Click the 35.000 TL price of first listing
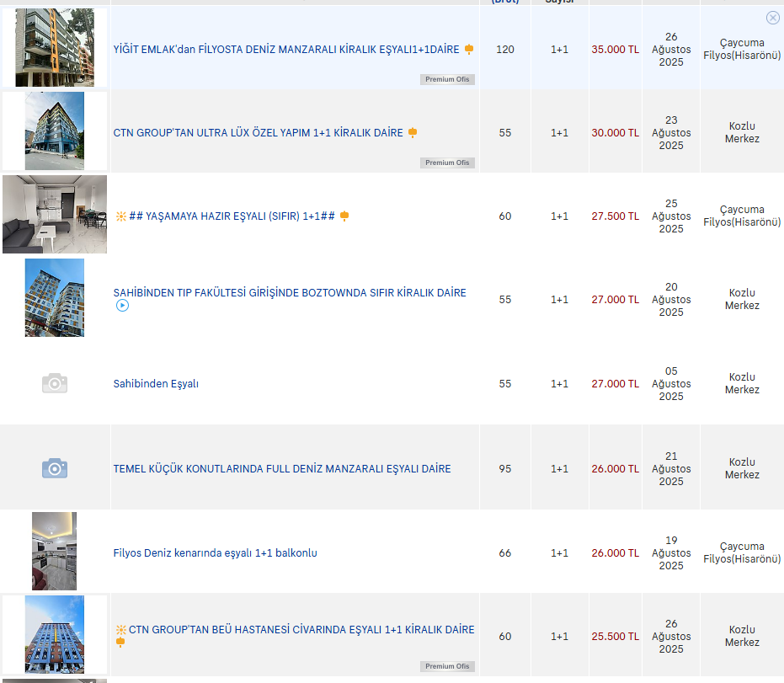Screen dimensions: 784x683 (615, 50)
